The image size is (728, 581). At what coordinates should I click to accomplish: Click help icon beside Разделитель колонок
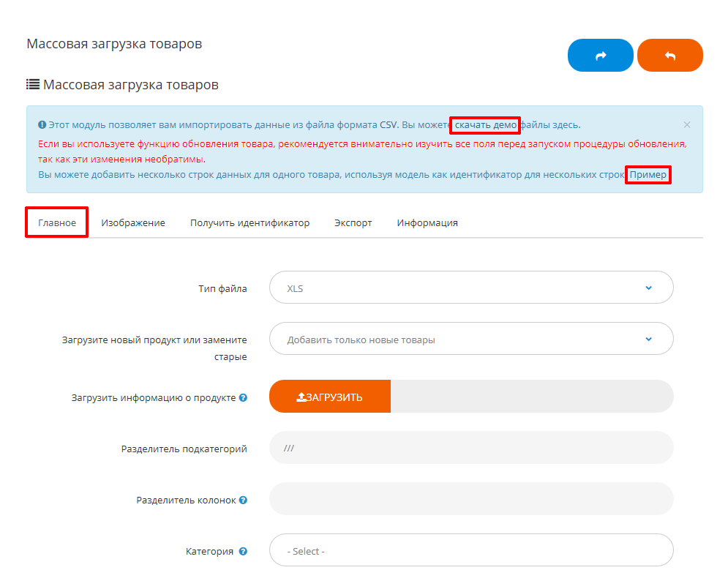[243, 501]
